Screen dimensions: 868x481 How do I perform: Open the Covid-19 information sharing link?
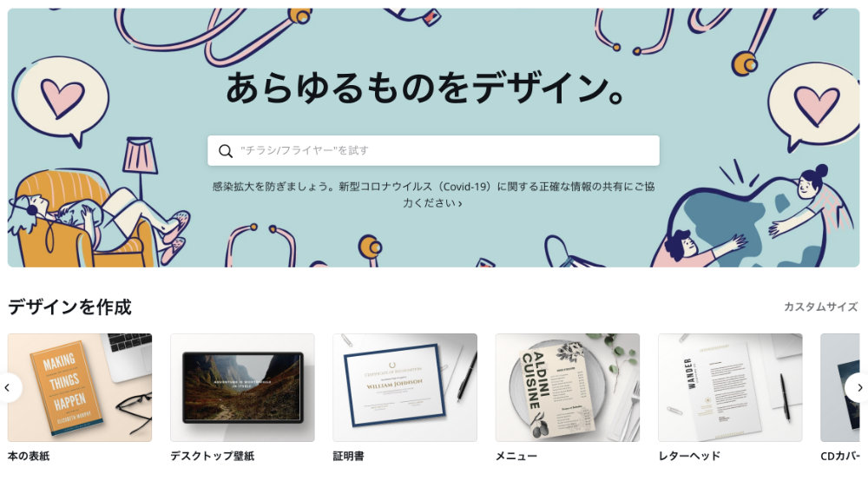pyautogui.click(x=433, y=194)
